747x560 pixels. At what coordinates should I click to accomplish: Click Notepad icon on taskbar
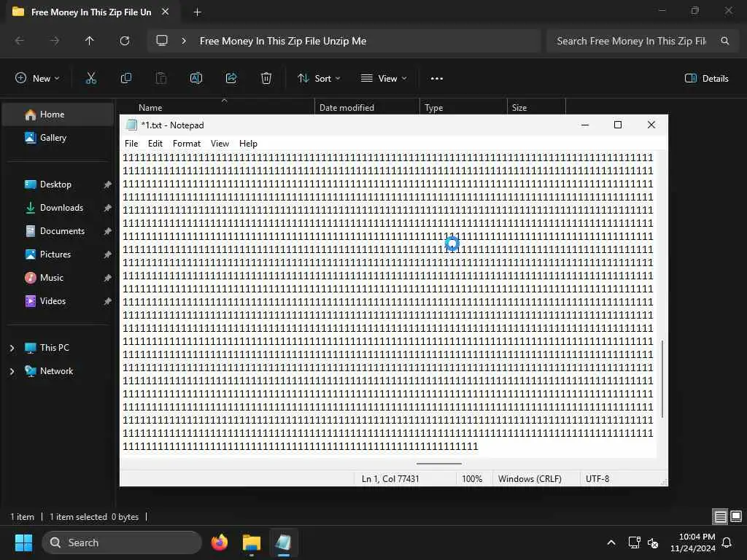point(283,542)
